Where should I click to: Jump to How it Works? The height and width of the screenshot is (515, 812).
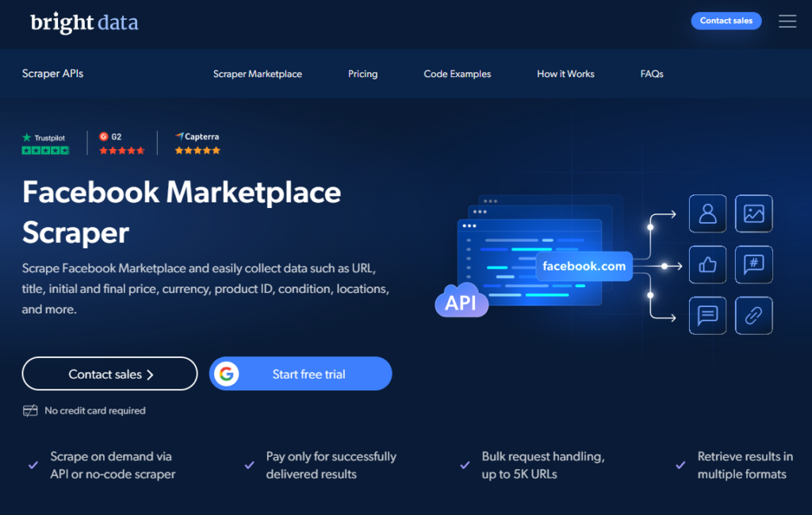click(565, 74)
